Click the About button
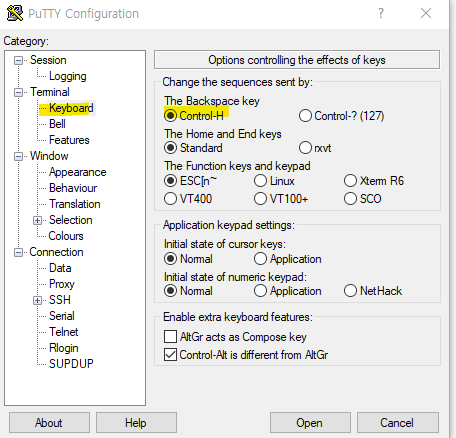The width and height of the screenshot is (456, 438). pyautogui.click(x=49, y=423)
